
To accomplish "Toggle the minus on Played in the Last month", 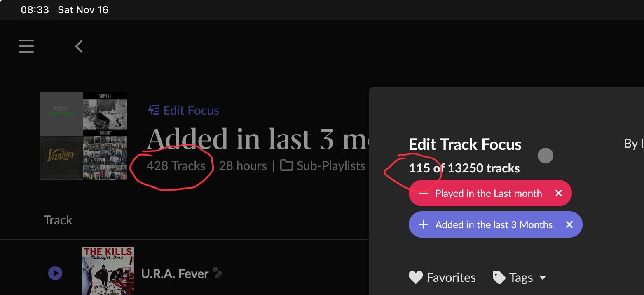I will [x=423, y=193].
